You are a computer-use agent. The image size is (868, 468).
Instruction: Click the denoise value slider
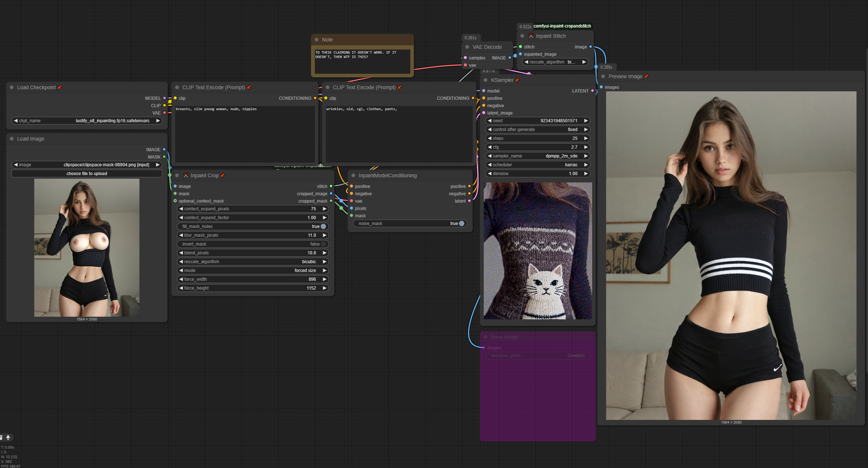pyautogui.click(x=537, y=174)
